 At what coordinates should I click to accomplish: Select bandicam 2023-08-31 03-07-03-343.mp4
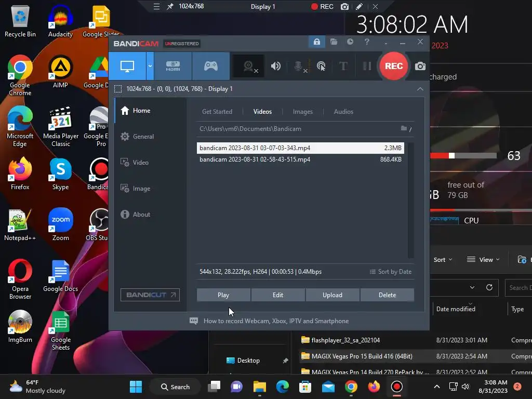pyautogui.click(x=300, y=148)
